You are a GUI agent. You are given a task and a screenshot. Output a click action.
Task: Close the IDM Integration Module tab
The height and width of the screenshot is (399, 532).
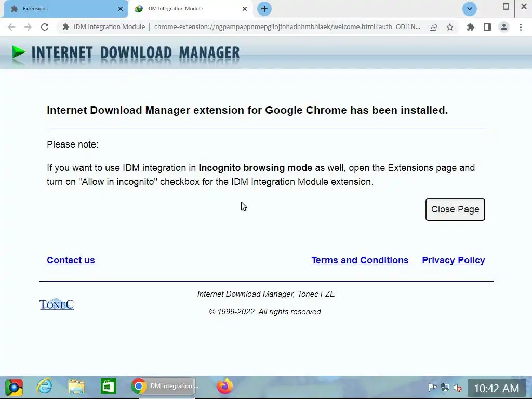click(x=245, y=9)
